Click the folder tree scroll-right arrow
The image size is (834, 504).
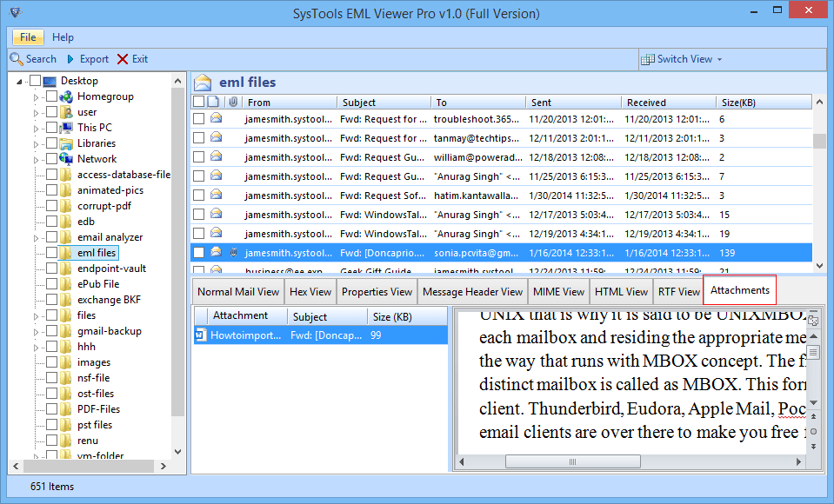(163, 467)
